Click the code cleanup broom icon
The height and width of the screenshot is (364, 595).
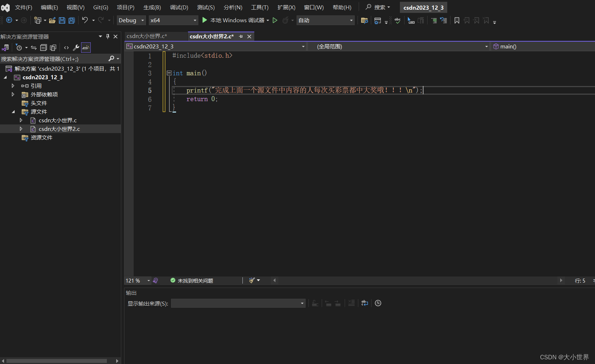252,280
